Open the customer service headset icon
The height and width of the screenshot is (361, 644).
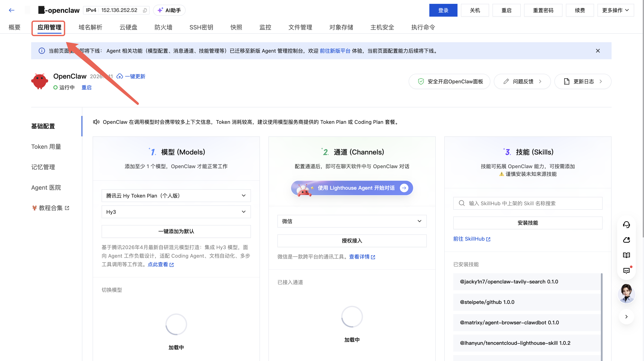[x=626, y=225]
